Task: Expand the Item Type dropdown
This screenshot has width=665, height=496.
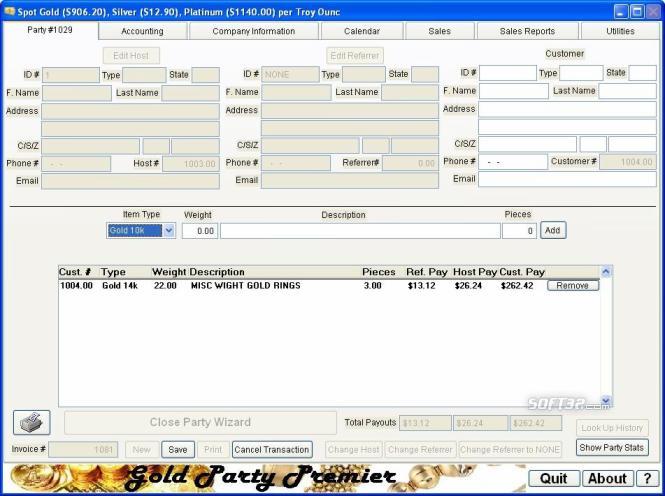Action: click(x=169, y=230)
